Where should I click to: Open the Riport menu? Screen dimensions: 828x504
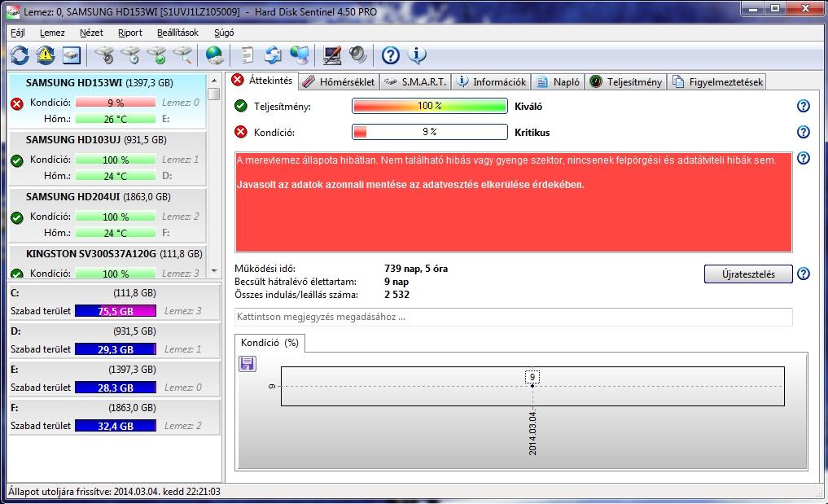[130, 33]
